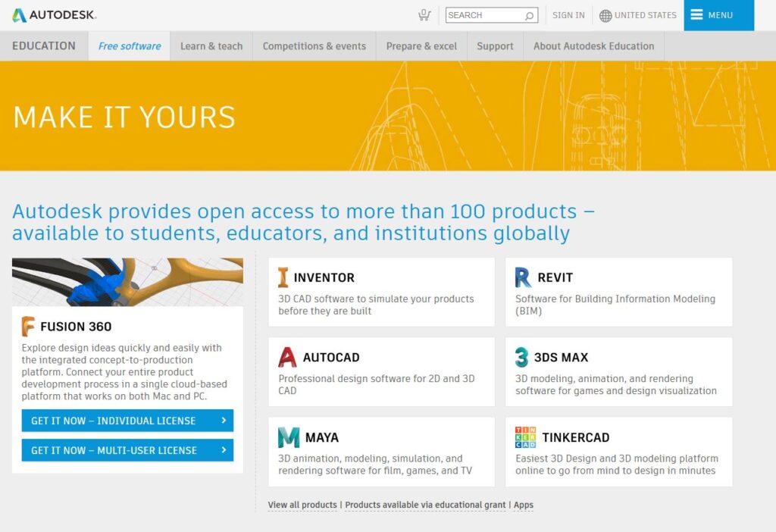Click the Inventor description text
Screen dimensions: 776x532
click(376, 305)
